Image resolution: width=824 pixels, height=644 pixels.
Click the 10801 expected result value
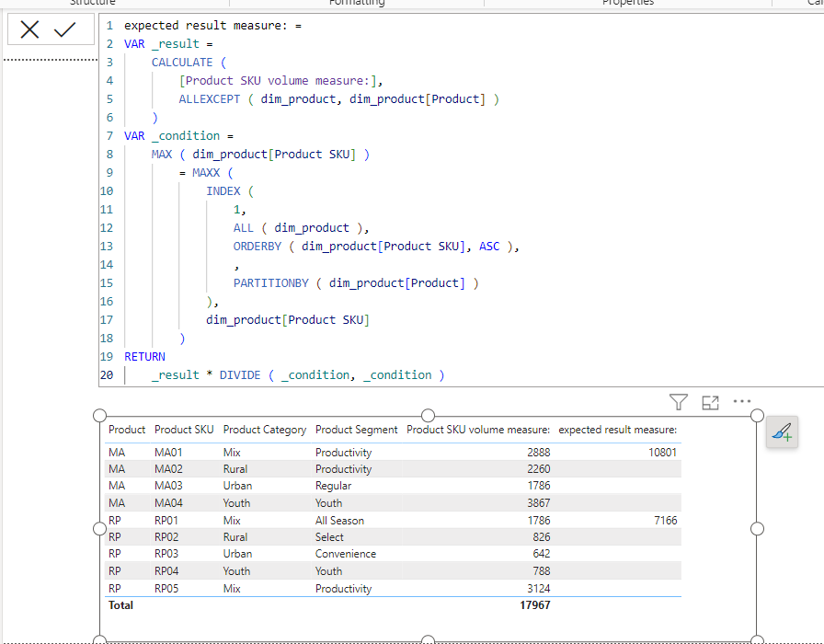pyautogui.click(x=663, y=452)
